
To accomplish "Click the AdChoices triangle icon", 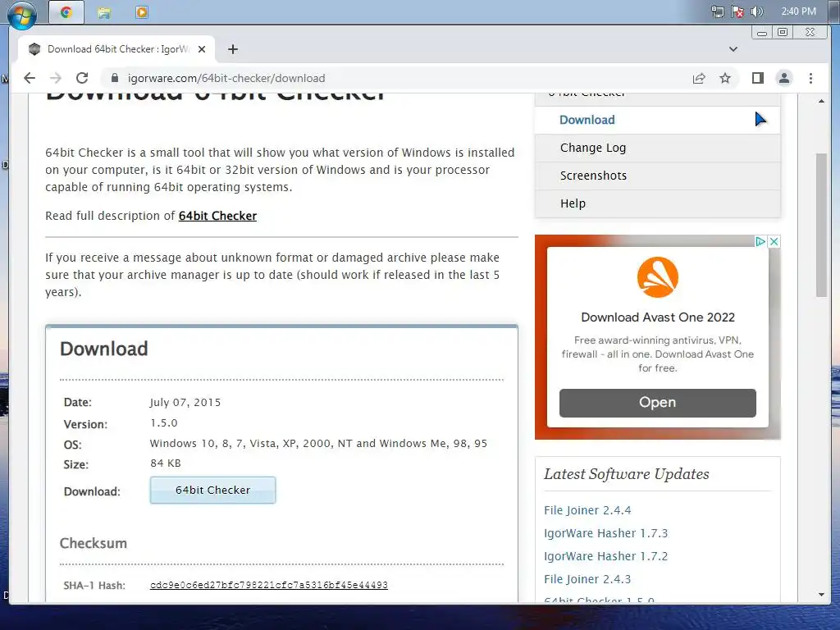I will click(x=760, y=242).
